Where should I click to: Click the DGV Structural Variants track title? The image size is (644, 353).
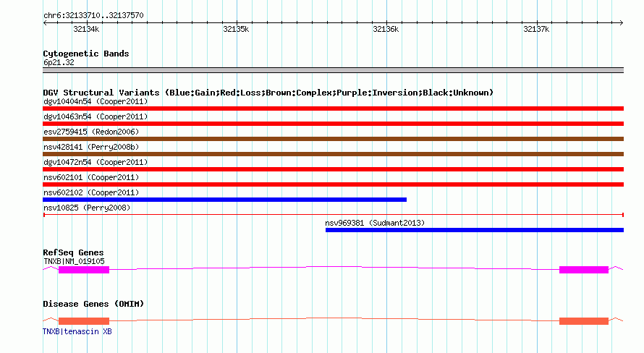[x=268, y=93]
